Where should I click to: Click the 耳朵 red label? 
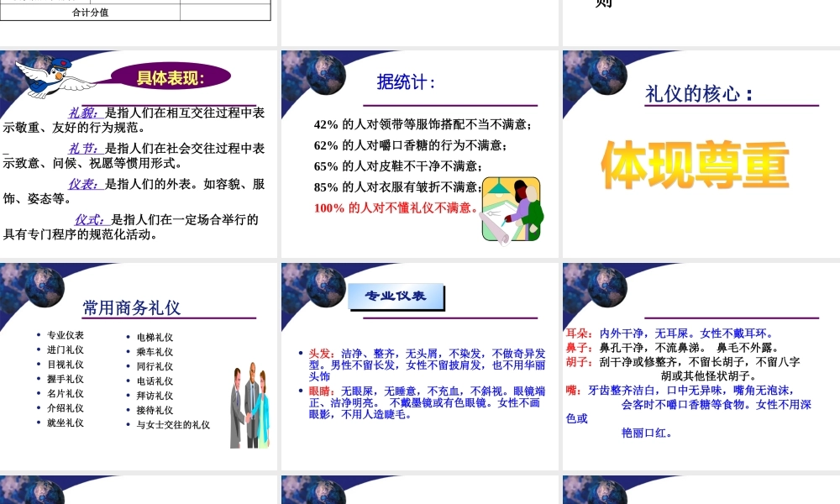(x=579, y=333)
